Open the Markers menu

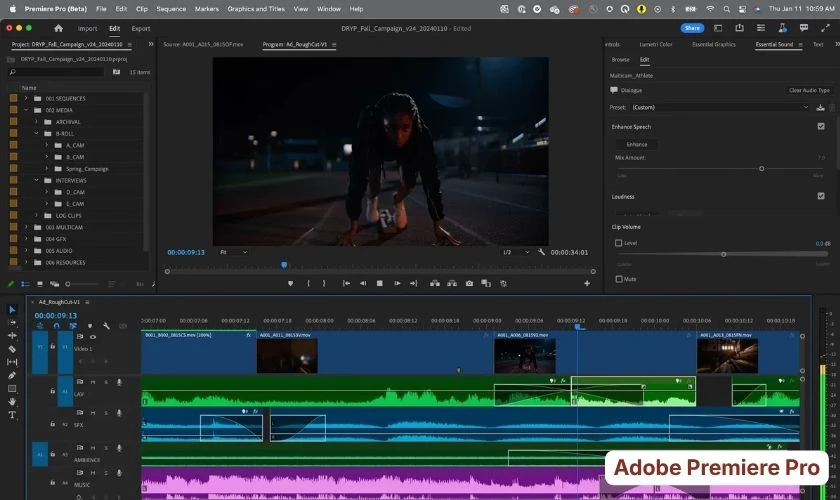tap(206, 9)
